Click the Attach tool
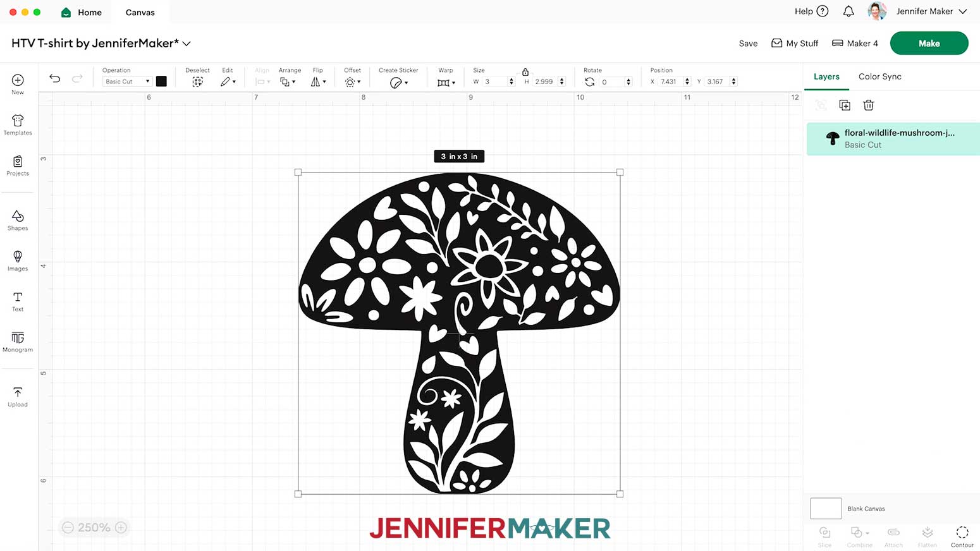 (893, 536)
